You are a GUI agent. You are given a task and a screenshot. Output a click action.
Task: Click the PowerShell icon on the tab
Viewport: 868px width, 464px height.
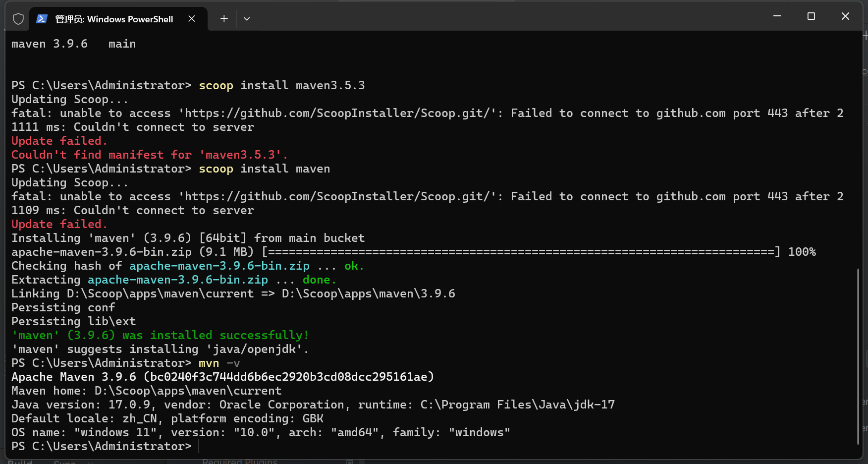(x=42, y=19)
